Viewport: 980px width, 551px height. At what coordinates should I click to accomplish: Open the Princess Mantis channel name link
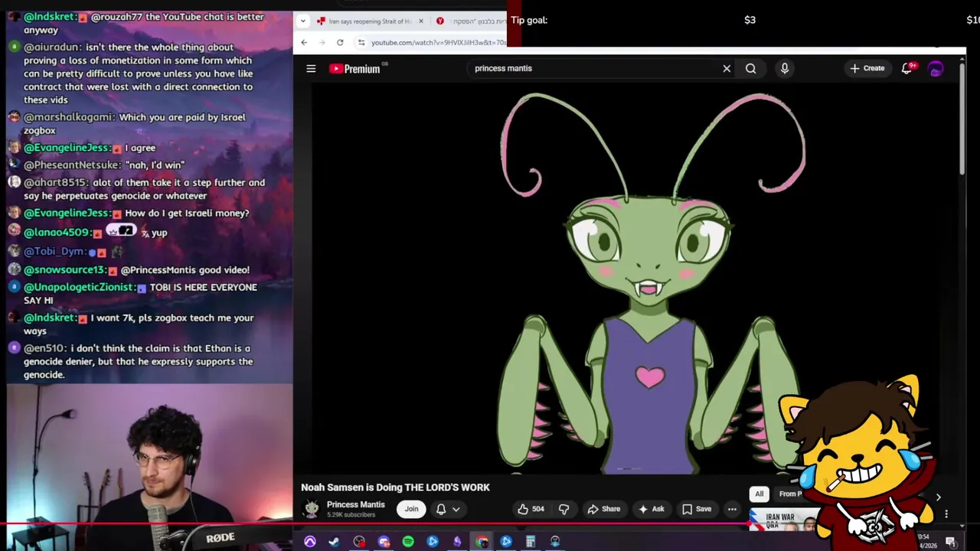click(356, 505)
